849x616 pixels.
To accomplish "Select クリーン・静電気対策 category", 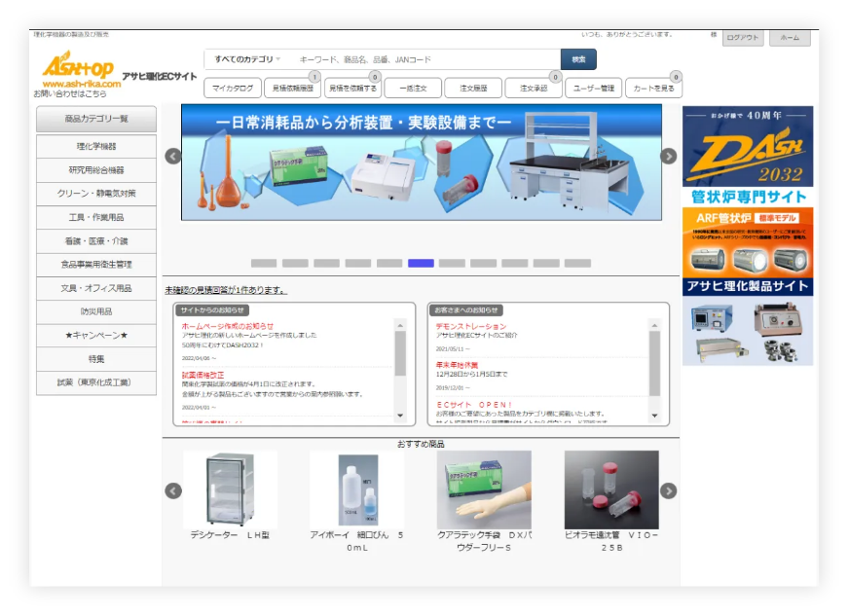I will (96, 194).
